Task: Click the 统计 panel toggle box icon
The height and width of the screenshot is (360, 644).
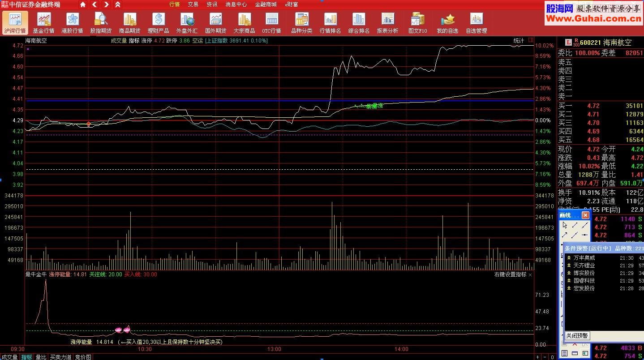Action: 531,41
